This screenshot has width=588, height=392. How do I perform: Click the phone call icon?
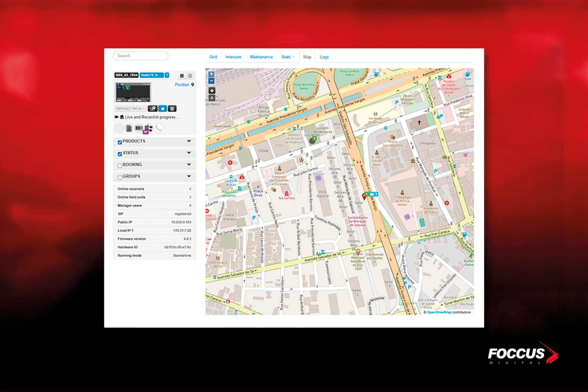coord(158,128)
